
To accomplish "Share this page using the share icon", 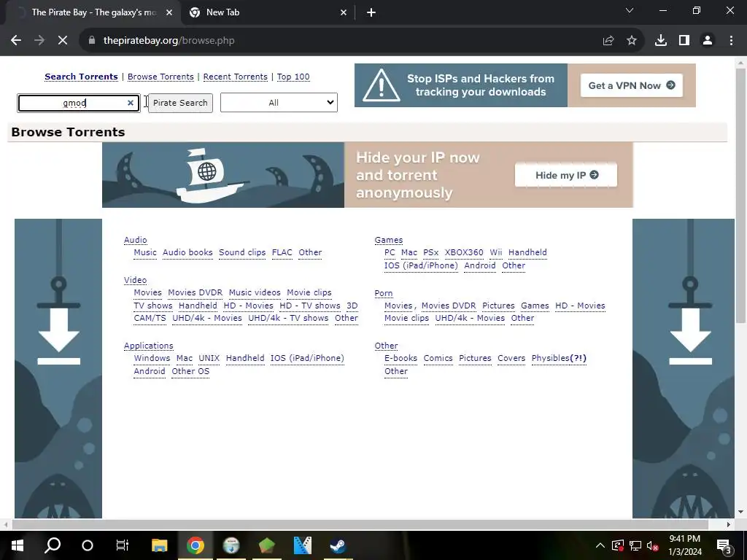I will coord(608,41).
